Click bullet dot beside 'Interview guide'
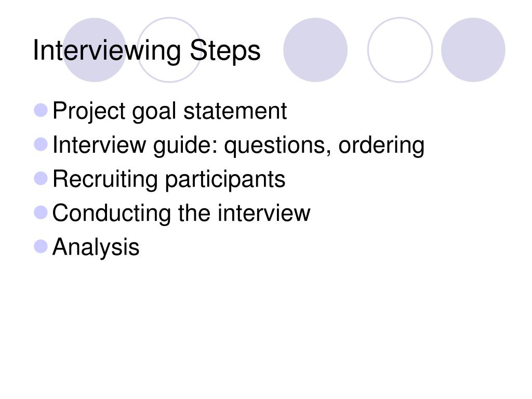Screen dimensions: 532x399 (41, 144)
